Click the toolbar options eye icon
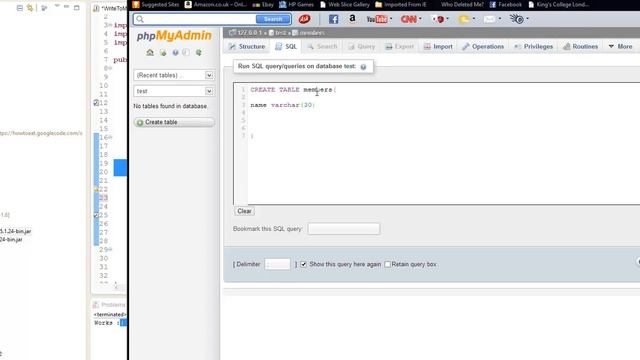640x360 pixels. (516, 19)
